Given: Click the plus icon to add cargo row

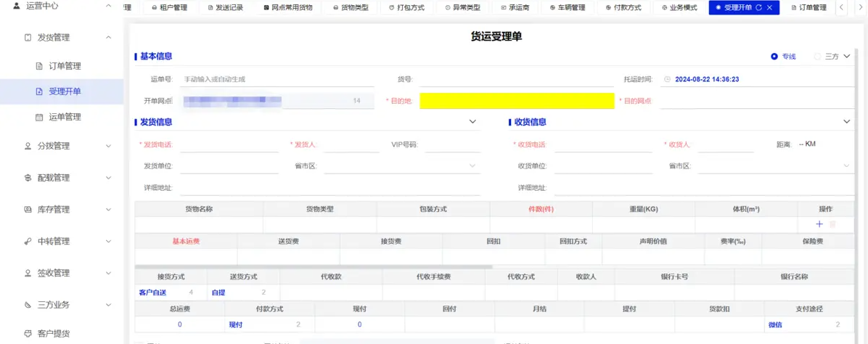Looking at the screenshot, I should click(x=819, y=225).
